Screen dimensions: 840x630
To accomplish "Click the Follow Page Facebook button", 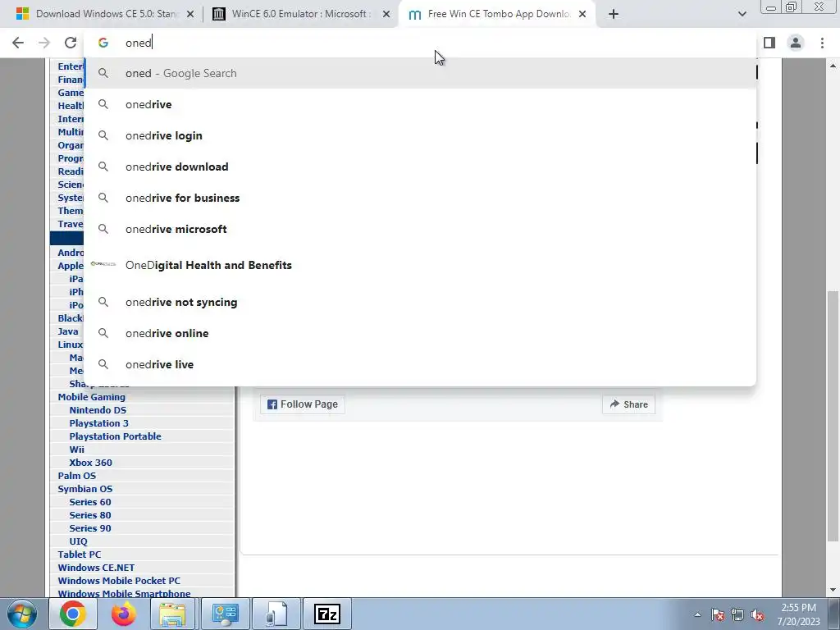I will pos(303,404).
